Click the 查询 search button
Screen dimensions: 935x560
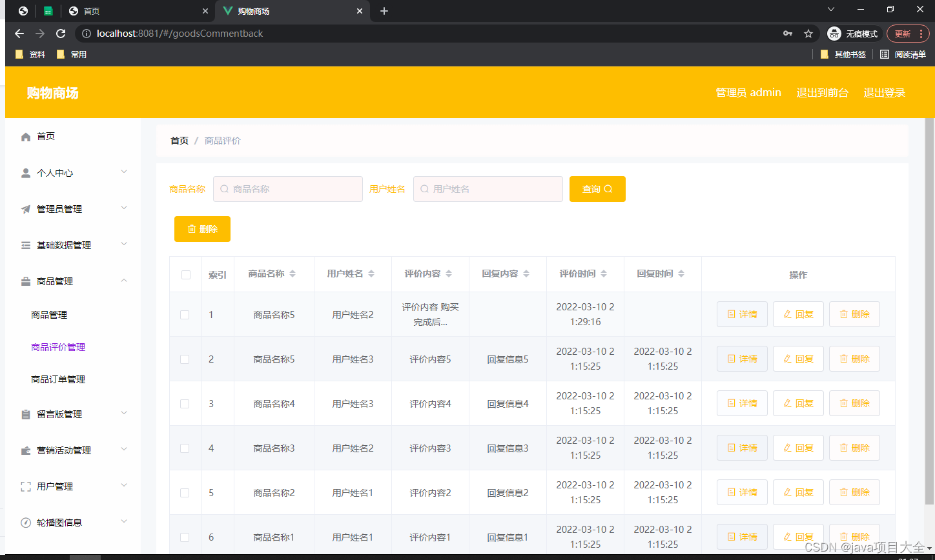coord(597,189)
